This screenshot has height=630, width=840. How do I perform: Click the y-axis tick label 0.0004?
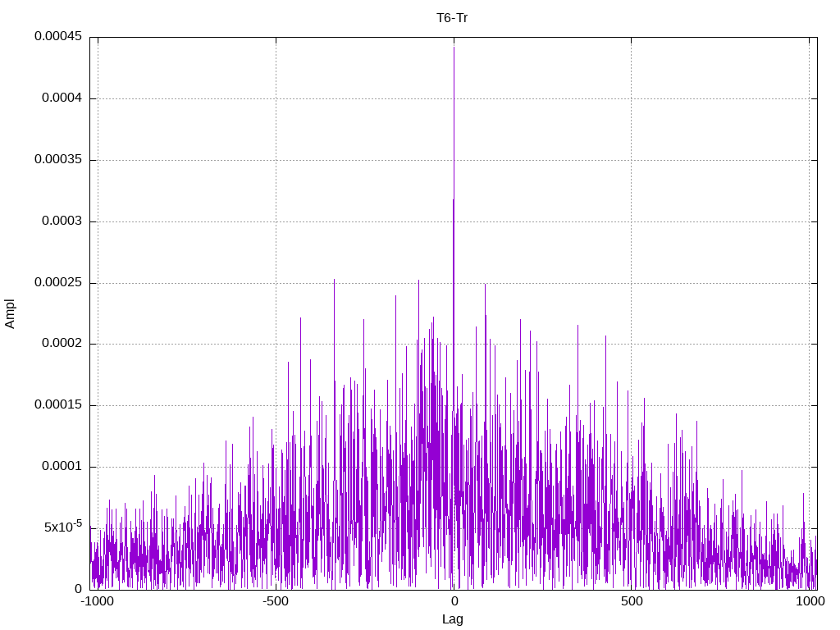(62, 98)
